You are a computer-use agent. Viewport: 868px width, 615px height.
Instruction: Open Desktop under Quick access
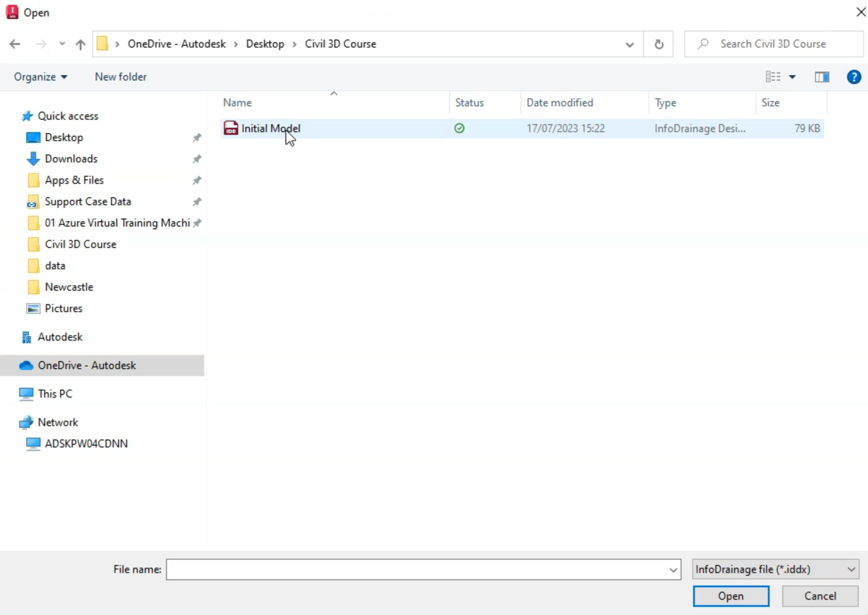click(x=64, y=137)
